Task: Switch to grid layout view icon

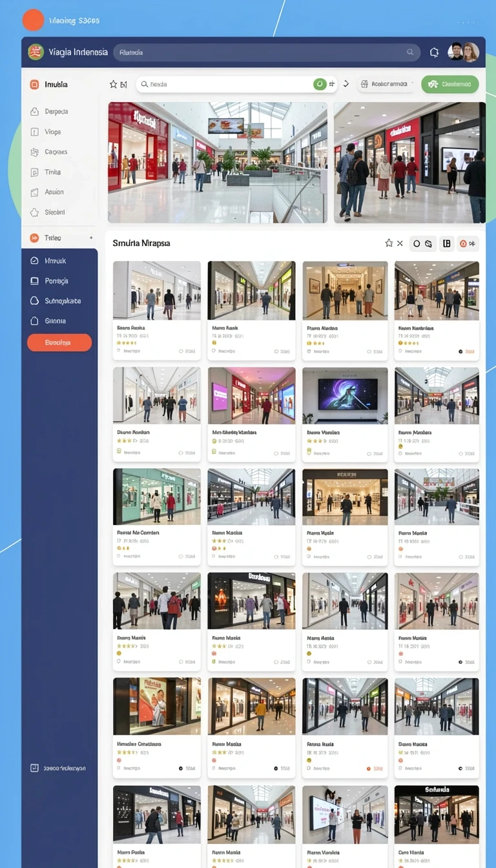Action: [x=446, y=243]
